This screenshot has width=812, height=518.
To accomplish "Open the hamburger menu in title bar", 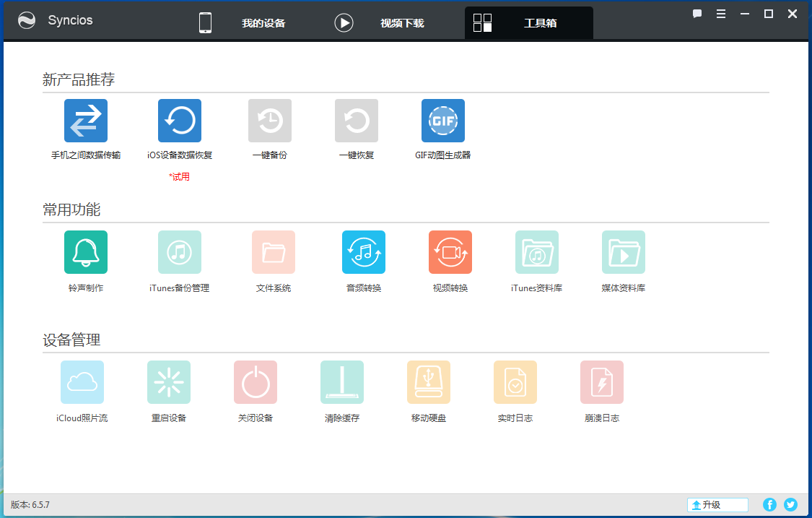I will pyautogui.click(x=721, y=14).
